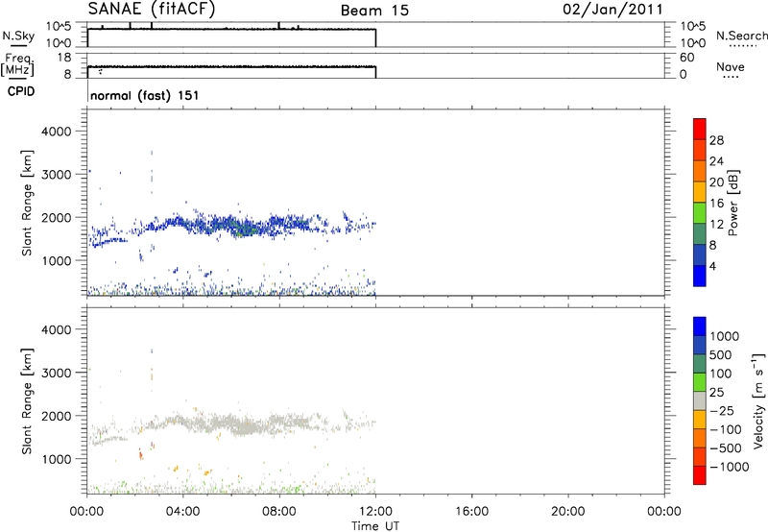Select the 'Nave' legend label
Image resolution: width=768 pixels, height=532 pixels.
pos(731,66)
